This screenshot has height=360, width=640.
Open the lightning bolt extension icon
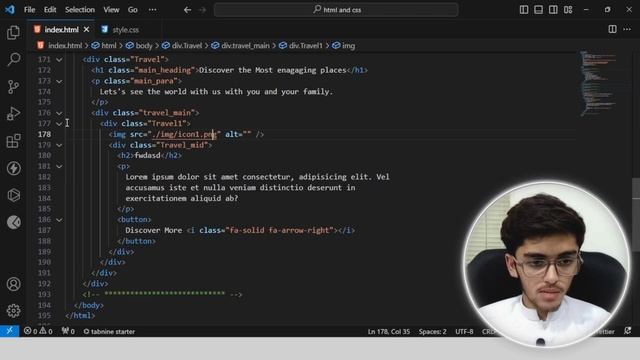13,168
